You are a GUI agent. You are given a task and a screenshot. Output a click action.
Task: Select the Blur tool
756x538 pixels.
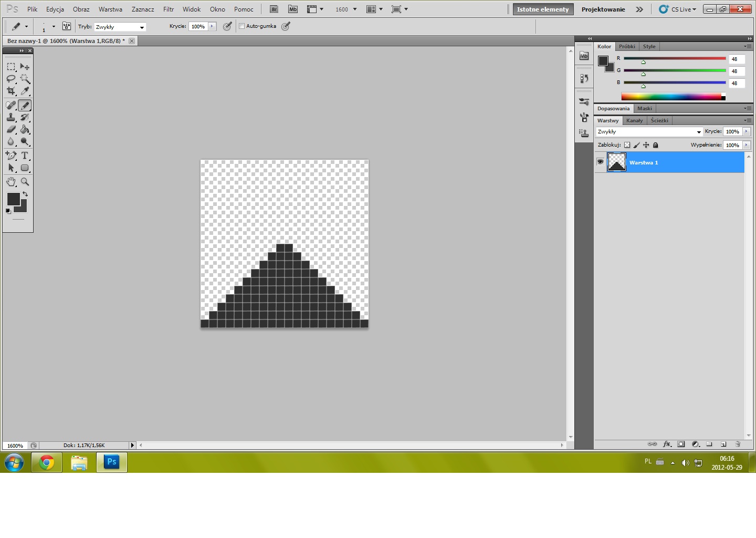(x=11, y=141)
